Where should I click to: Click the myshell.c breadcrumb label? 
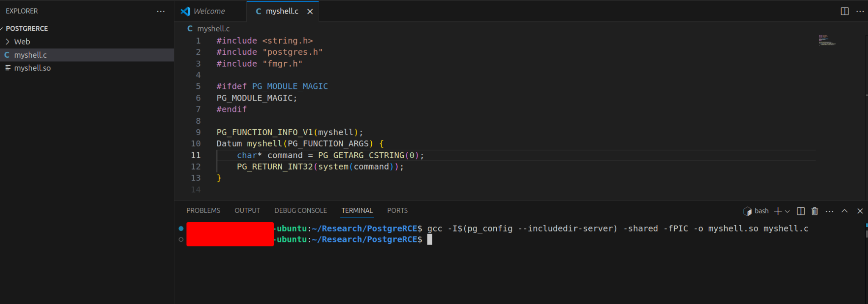[213, 28]
